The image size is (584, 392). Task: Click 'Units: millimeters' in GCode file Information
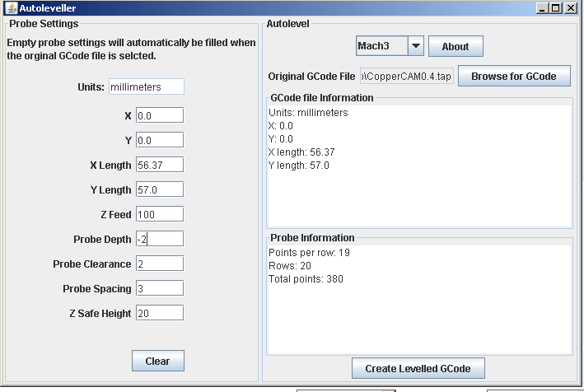308,113
